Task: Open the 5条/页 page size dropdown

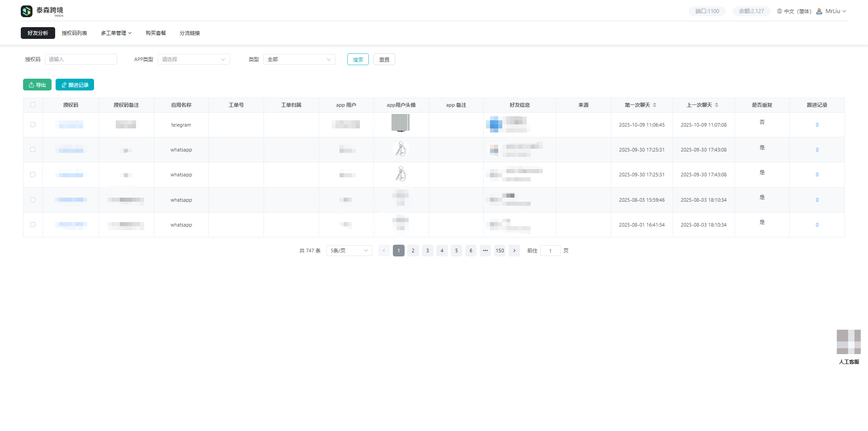Action: [x=349, y=251]
